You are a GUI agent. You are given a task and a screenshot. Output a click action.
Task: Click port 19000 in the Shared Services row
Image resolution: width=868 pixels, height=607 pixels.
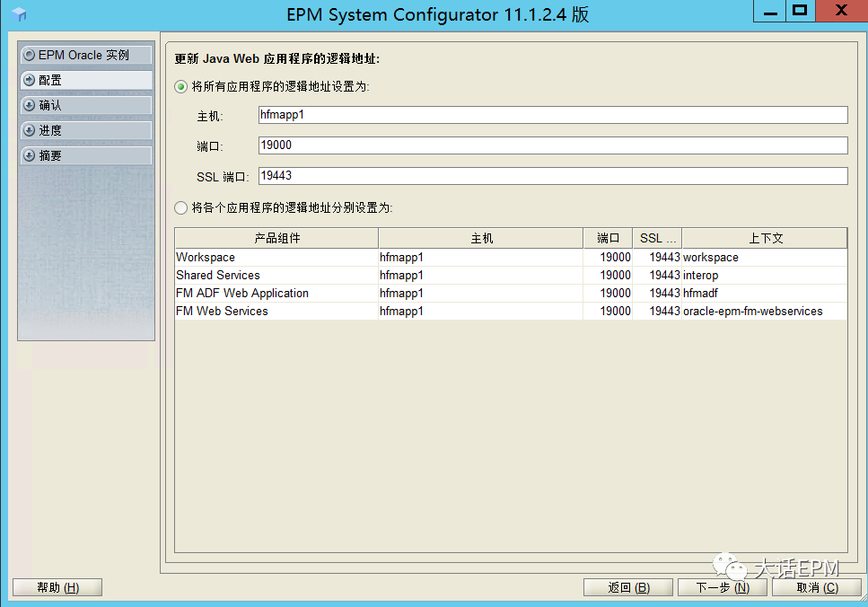[608, 276]
